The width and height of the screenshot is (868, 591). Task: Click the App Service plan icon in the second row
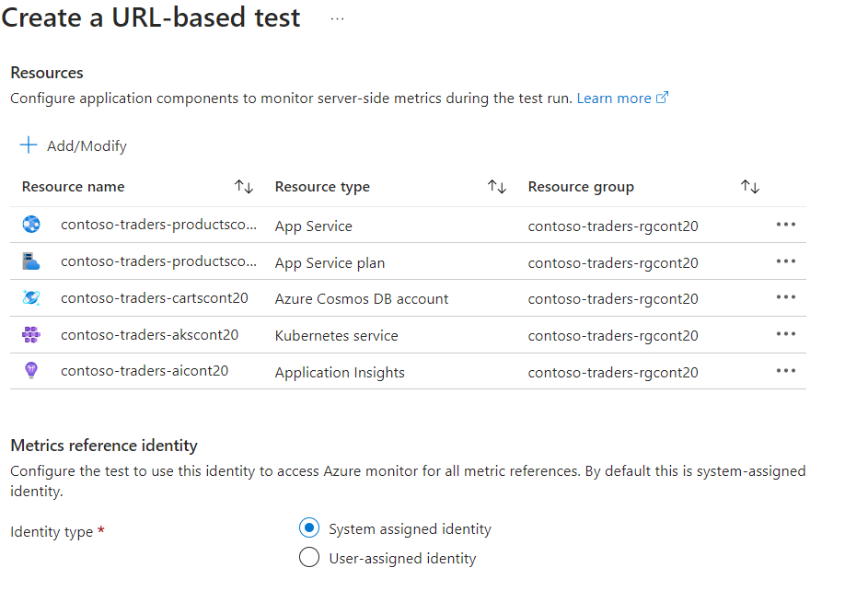[x=31, y=261]
